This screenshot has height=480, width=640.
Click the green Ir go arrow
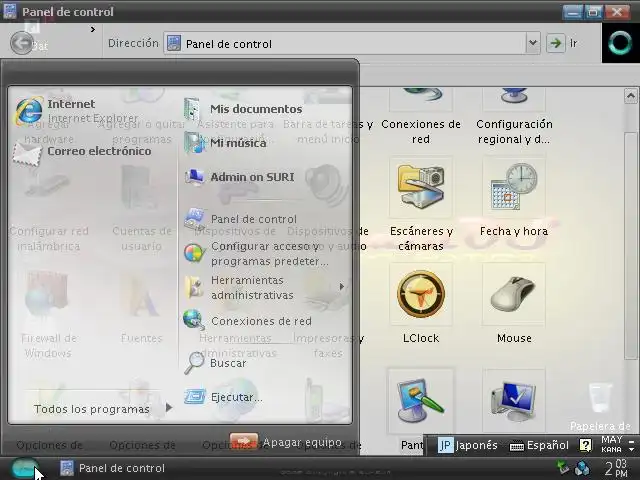[556, 43]
